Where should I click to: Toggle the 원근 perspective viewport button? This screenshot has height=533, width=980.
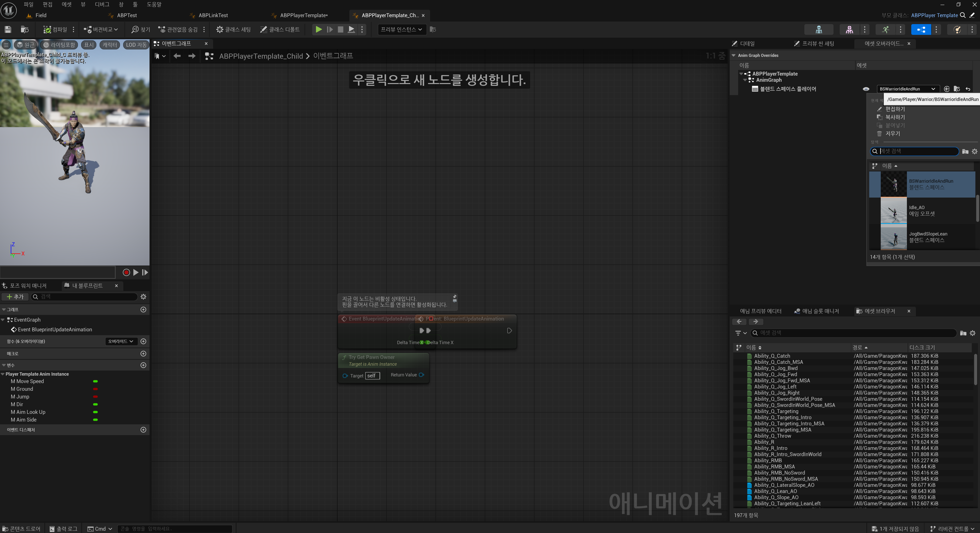(25, 45)
